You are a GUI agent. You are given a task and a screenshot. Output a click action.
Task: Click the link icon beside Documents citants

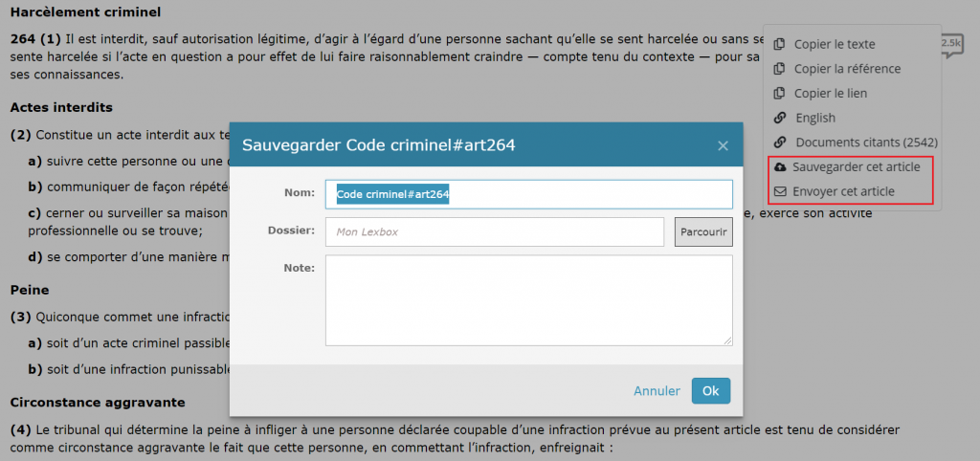780,143
